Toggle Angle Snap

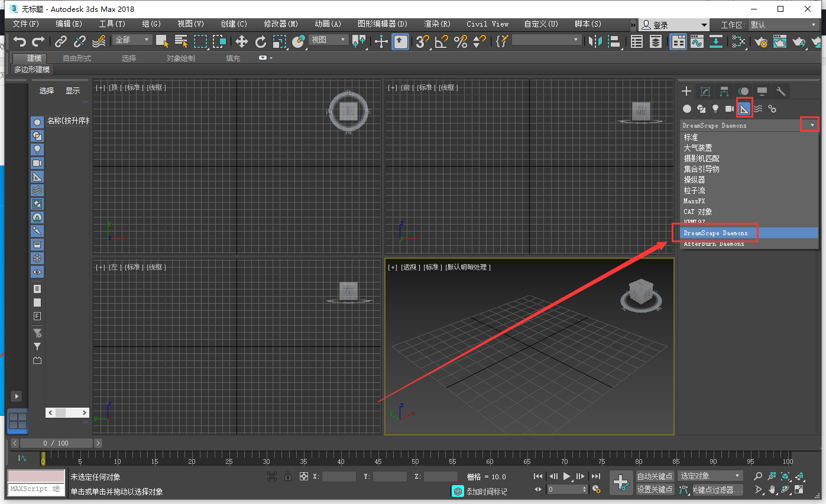[x=442, y=41]
